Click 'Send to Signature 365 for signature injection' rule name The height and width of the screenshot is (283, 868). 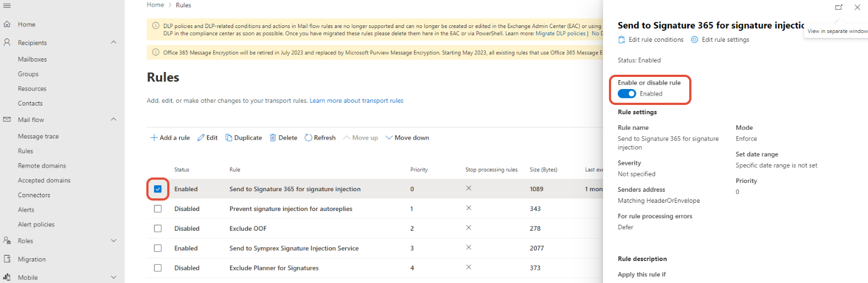click(295, 189)
